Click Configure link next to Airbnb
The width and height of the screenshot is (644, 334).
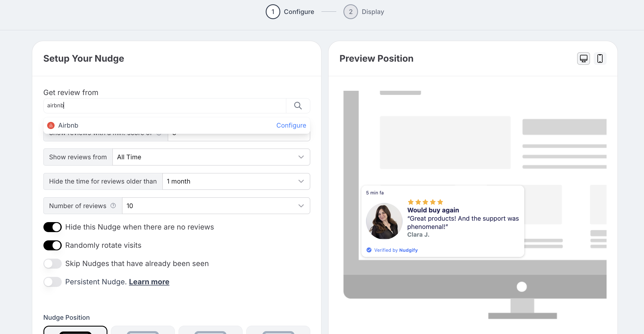291,125
